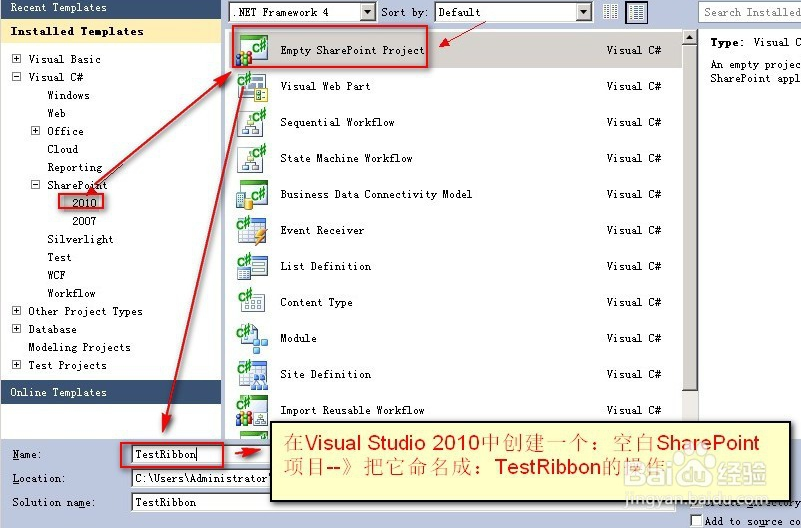Click the template list vertical scrollbar thumb
The width and height of the screenshot is (801, 528).
point(690,217)
